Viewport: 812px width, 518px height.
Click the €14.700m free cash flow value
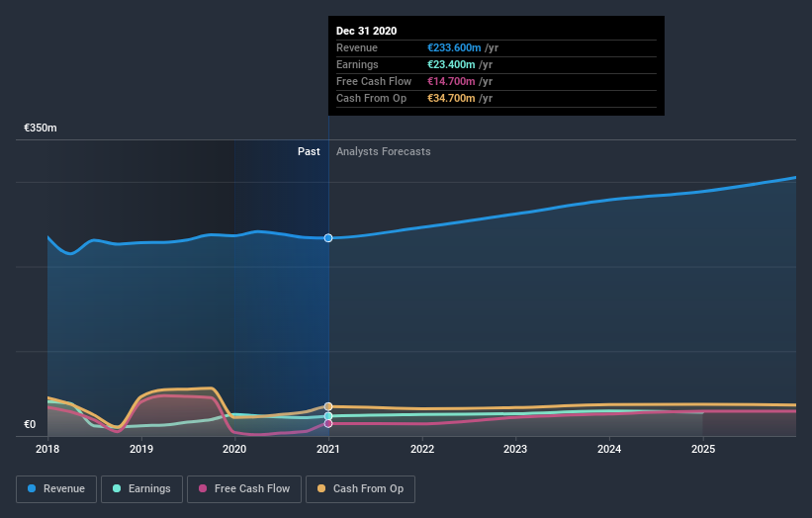click(451, 81)
